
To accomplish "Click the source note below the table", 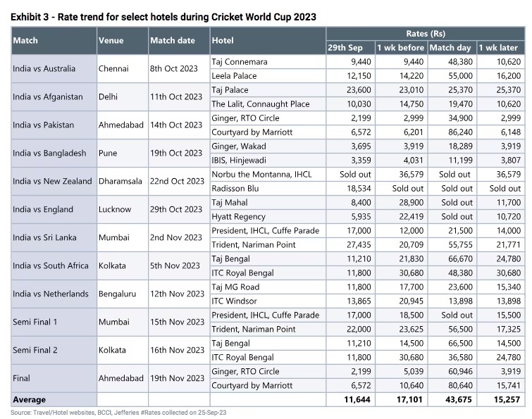I will [x=118, y=413].
